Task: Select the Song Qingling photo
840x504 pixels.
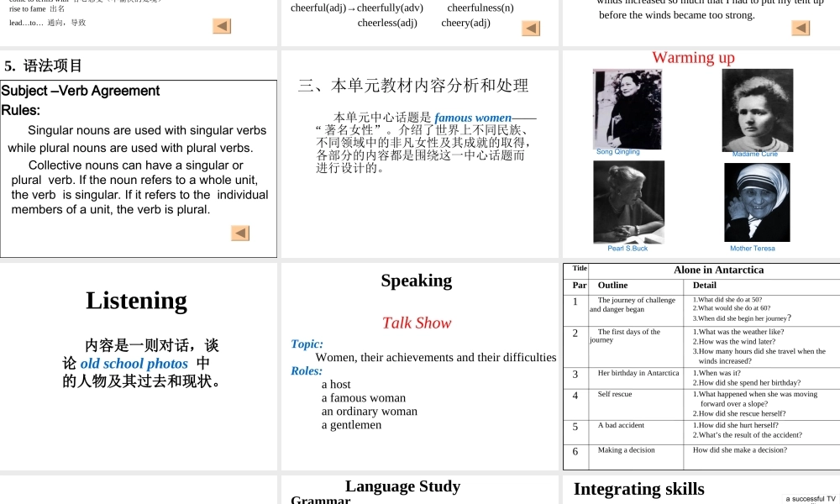Action: click(627, 109)
